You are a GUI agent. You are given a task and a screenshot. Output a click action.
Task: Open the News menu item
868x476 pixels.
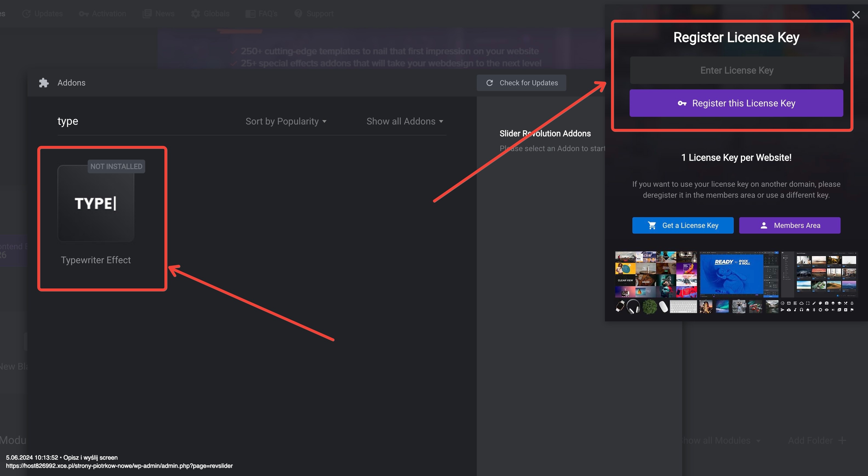(x=158, y=14)
